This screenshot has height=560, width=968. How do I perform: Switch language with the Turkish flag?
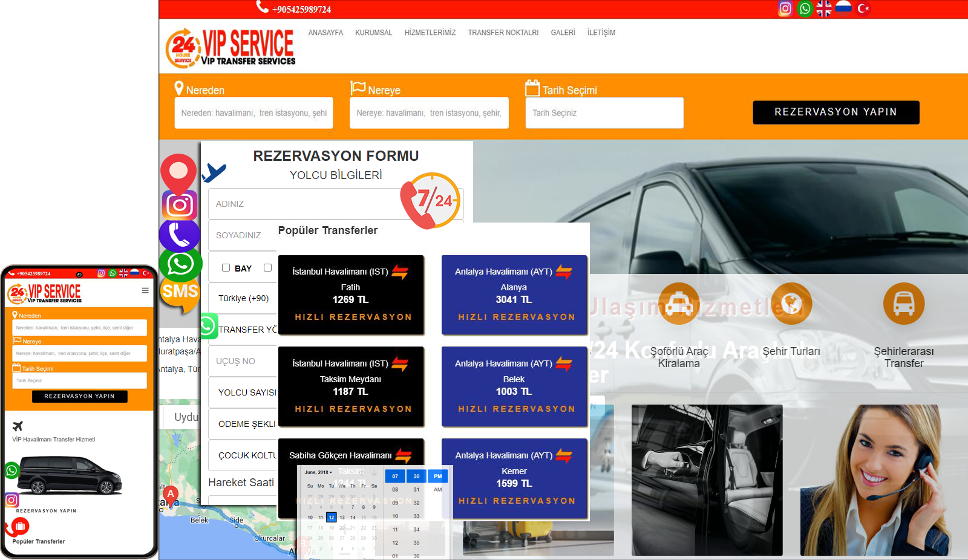pos(863,8)
